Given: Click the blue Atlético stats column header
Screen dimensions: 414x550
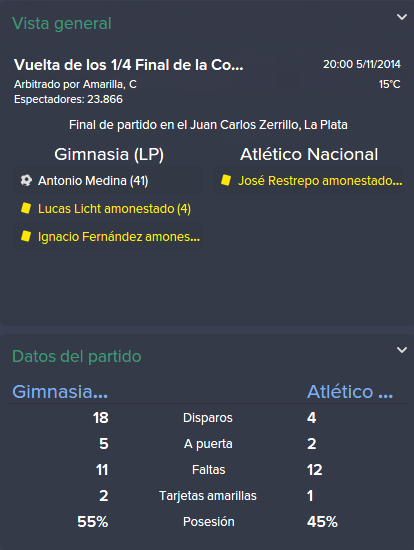Looking at the screenshot, I should [350, 392].
